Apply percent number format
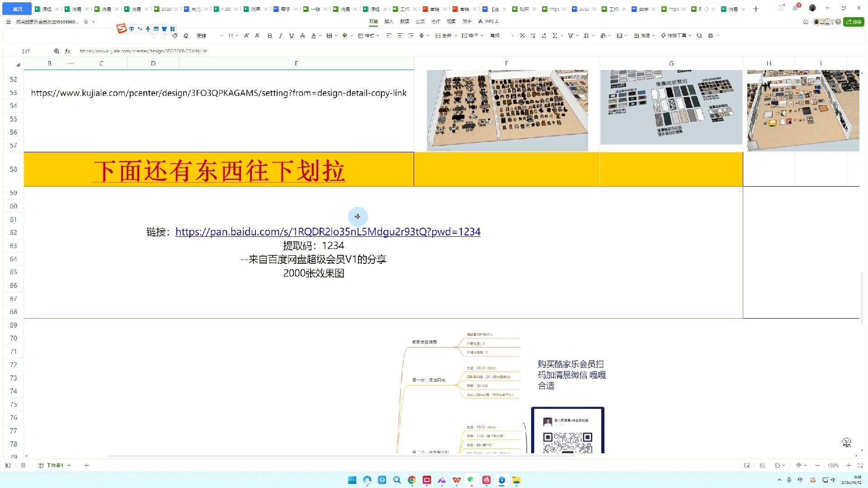The width and height of the screenshot is (868, 488). click(522, 36)
